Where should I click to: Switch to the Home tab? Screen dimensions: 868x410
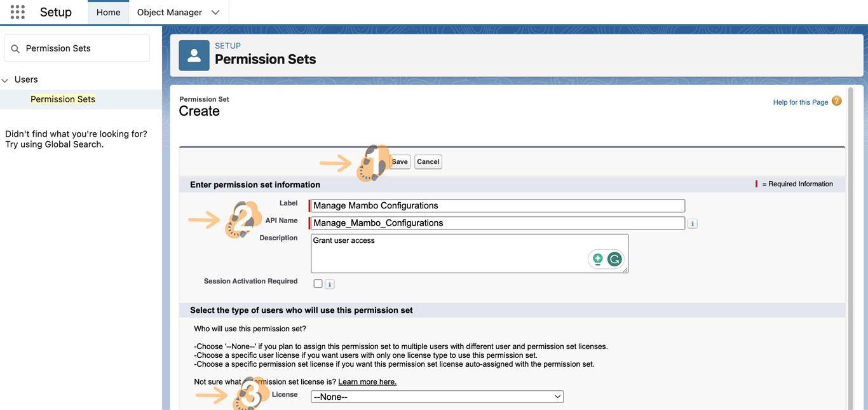click(x=108, y=13)
